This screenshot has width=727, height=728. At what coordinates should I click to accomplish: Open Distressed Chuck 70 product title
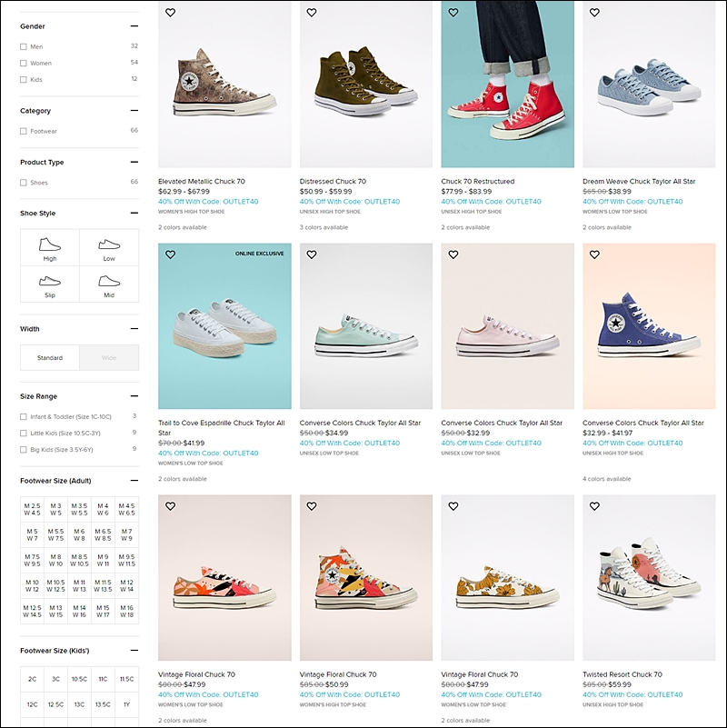333,182
